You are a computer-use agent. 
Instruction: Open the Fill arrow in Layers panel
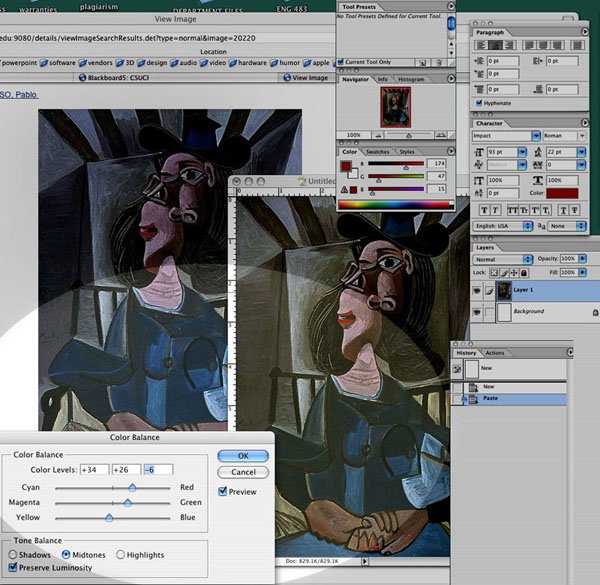[582, 272]
